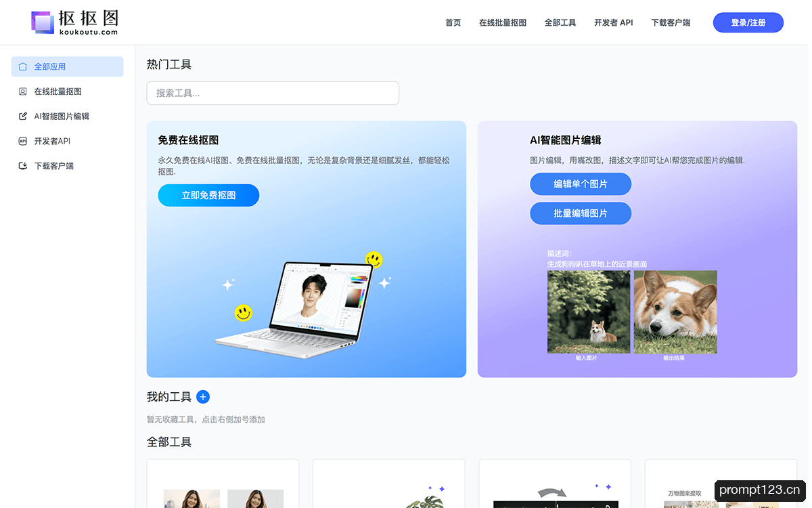Screen dimensions: 812x508
Task: Click the 我的工具 heading
Action: point(169,397)
